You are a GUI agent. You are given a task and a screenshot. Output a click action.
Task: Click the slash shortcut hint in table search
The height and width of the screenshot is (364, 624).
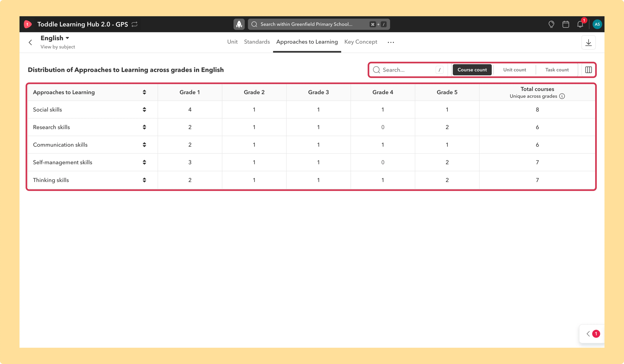point(440,70)
